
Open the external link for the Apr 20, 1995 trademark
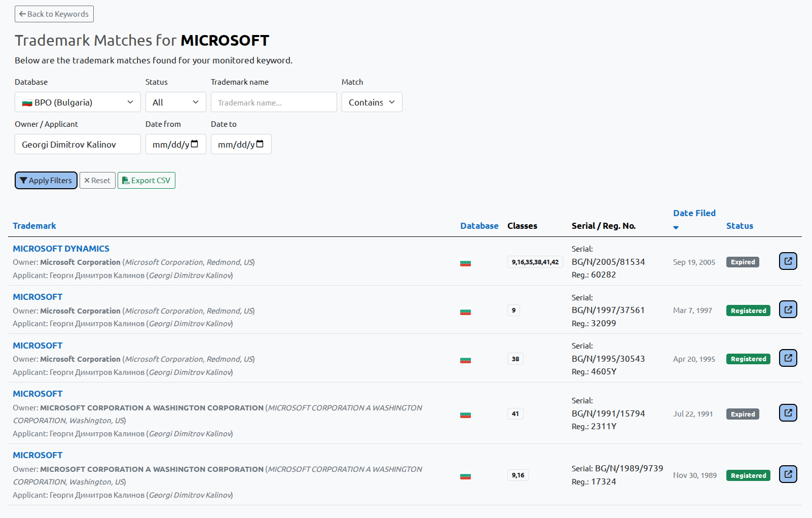pos(788,358)
